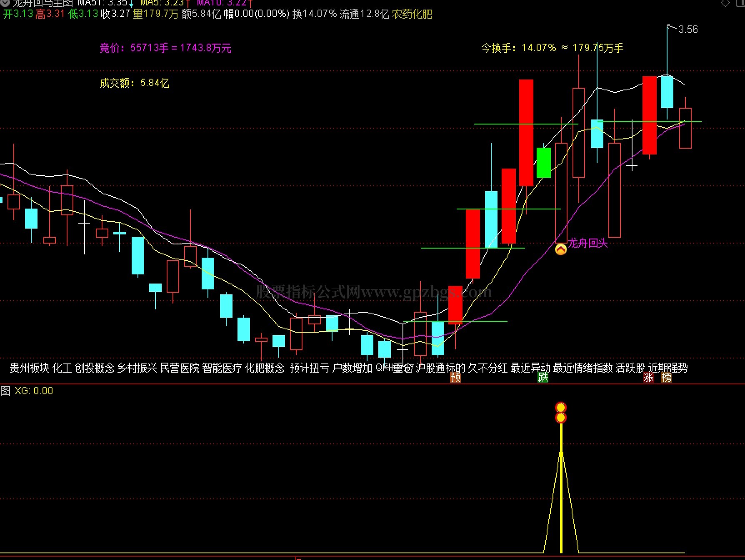
Task: Click the 3.56 high price flag marker
Action: coord(682,29)
